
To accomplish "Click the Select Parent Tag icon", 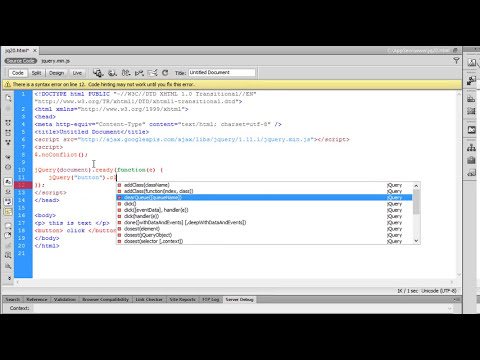I will point(8,157).
